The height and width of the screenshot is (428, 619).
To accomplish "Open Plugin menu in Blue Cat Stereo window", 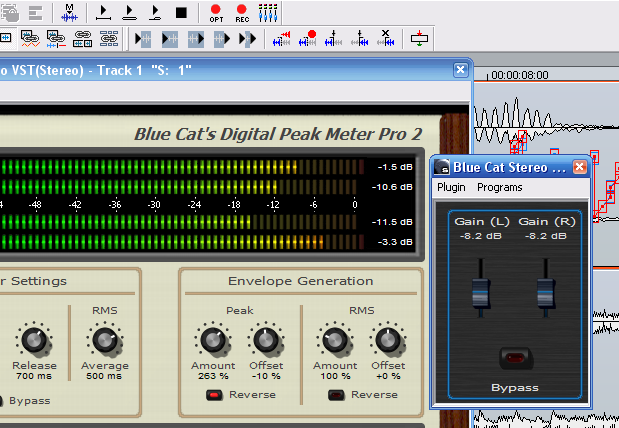I will pos(451,187).
